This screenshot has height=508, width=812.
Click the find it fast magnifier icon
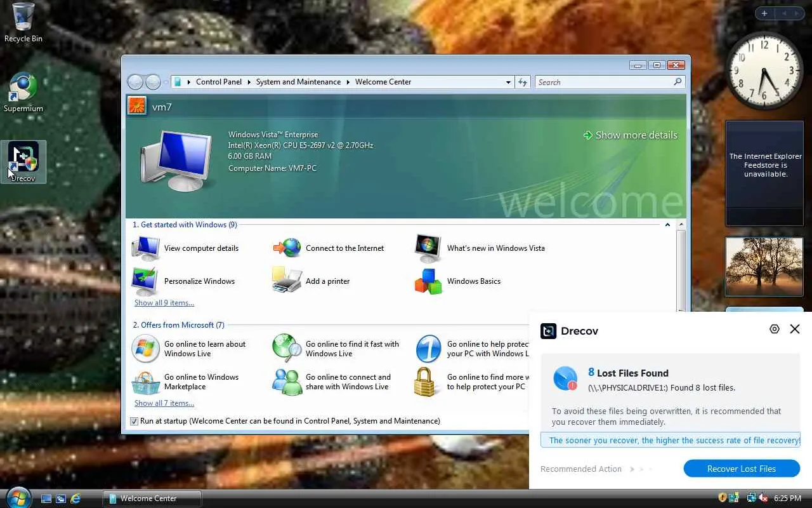pyautogui.click(x=287, y=349)
